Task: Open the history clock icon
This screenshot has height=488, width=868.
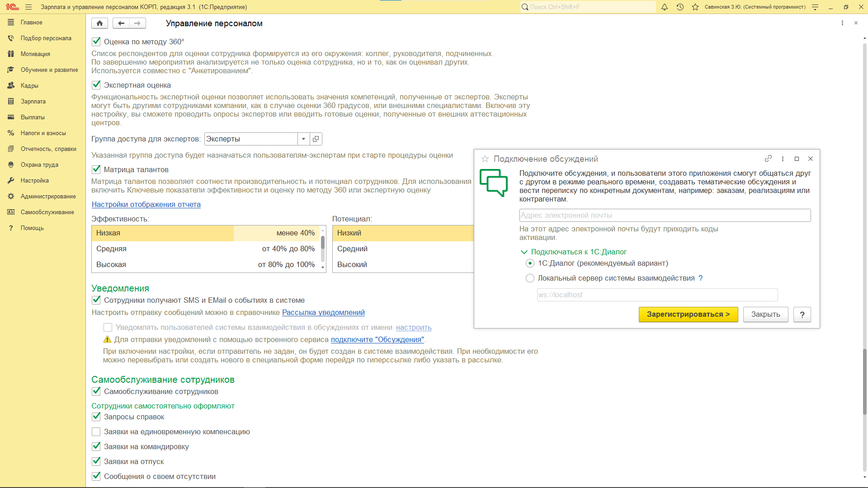Action: click(x=680, y=7)
